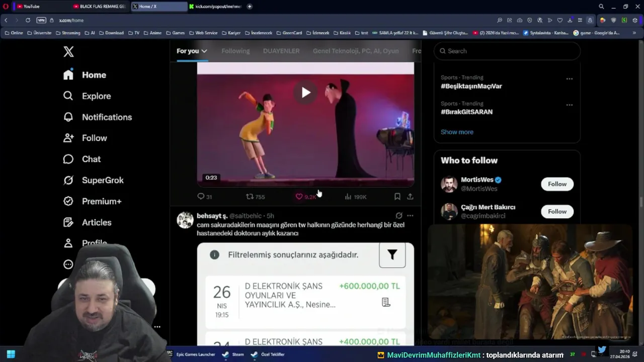Click Show more under trends
644x362 pixels.
click(457, 132)
